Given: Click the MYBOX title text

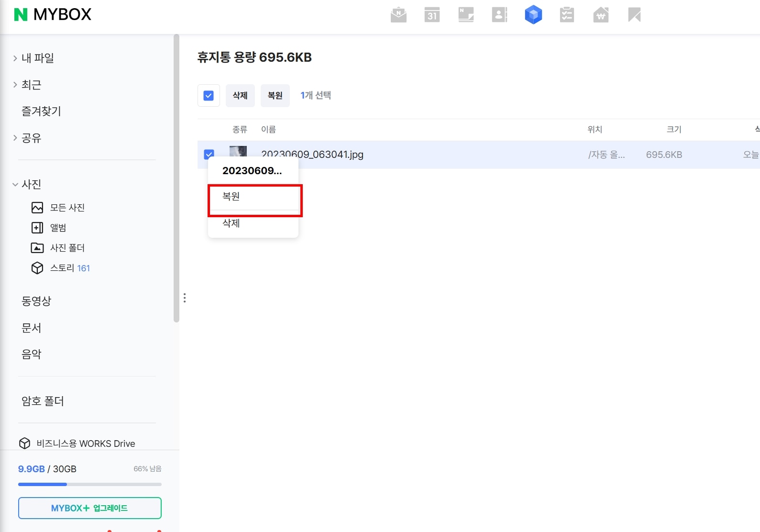Looking at the screenshot, I should coord(62,15).
